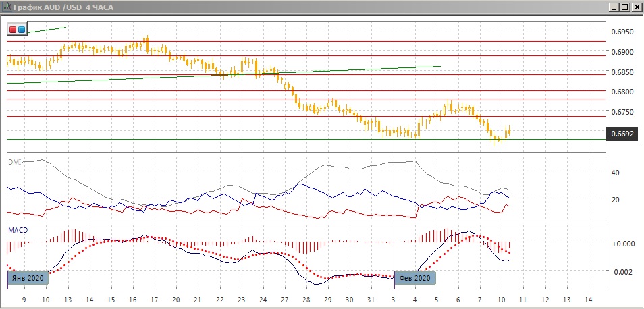
Task: Click the 0.6950 price axis label
Action: 622,32
